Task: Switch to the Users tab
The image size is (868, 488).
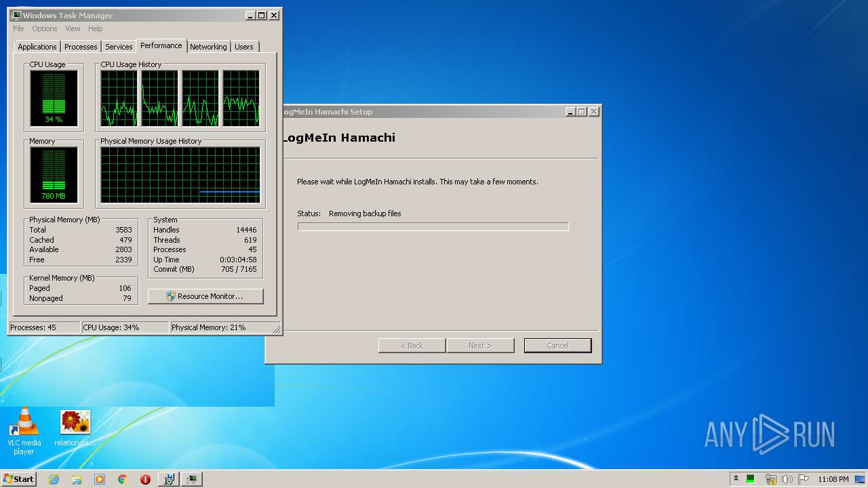Action: 244,47
